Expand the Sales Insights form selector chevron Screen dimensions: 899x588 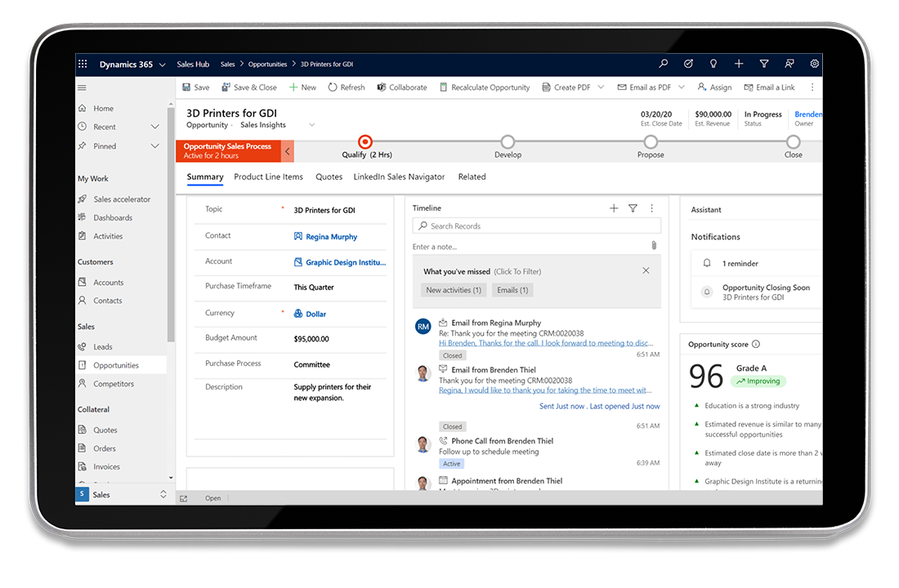coord(312,125)
